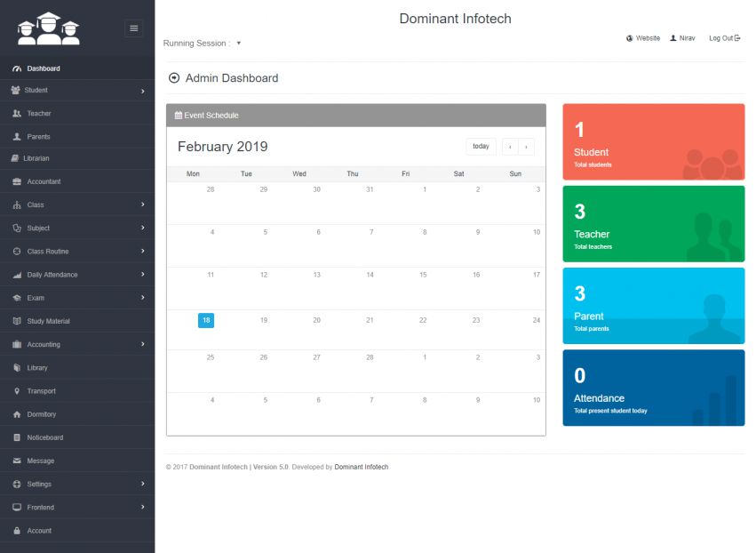This screenshot has width=756, height=553.
Task: Click the red Student total card
Action: 653,142
